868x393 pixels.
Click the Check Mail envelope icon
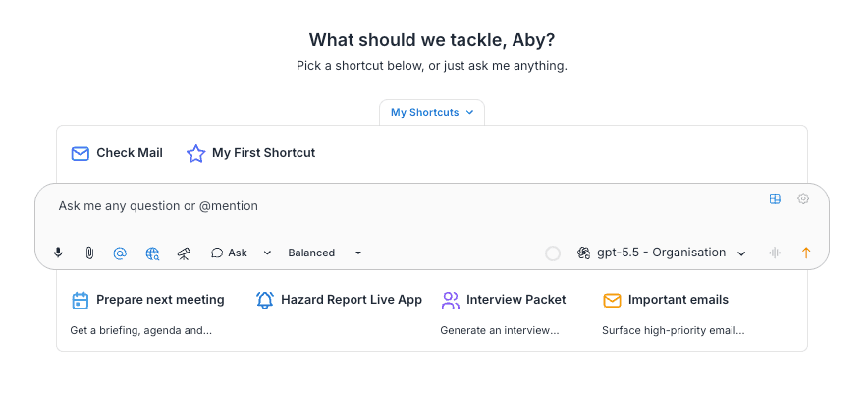[81, 153]
